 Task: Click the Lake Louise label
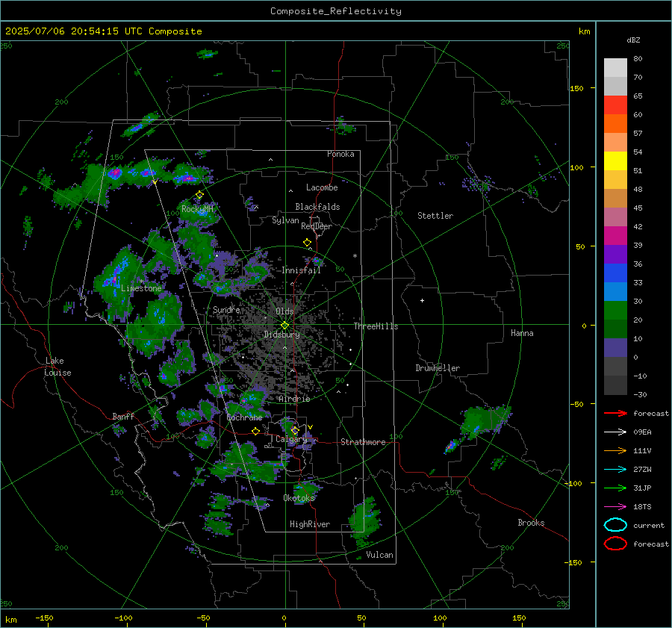tap(57, 367)
